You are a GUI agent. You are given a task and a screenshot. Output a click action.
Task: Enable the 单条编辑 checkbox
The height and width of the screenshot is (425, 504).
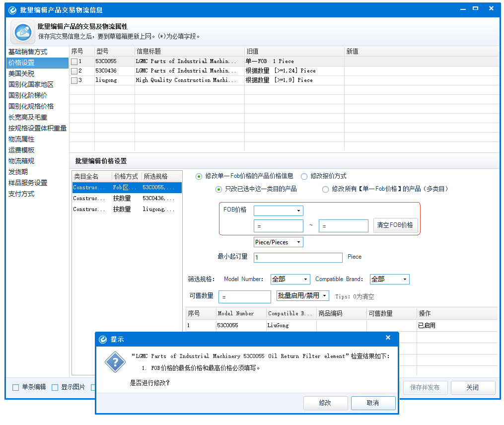pyautogui.click(x=15, y=387)
